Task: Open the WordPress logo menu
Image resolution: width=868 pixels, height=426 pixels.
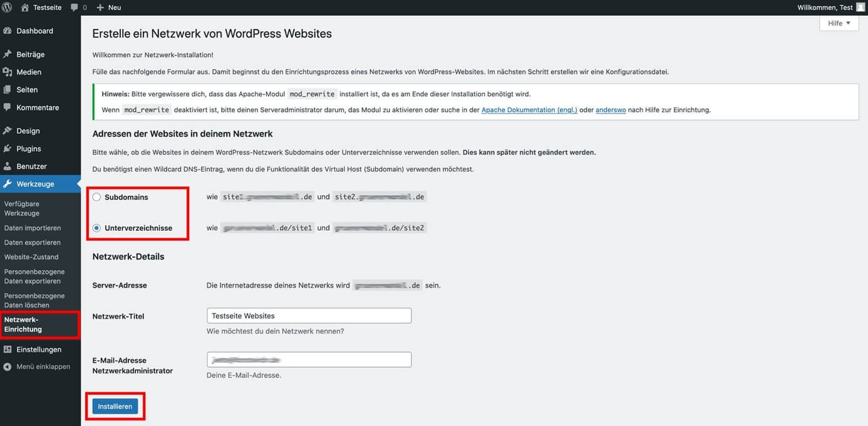Action: tap(7, 8)
